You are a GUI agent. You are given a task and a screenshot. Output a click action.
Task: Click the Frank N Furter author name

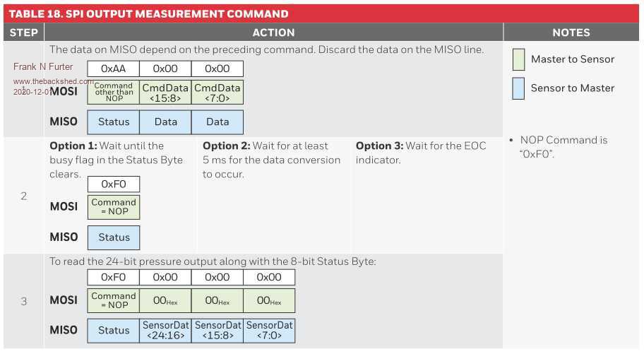click(43, 67)
